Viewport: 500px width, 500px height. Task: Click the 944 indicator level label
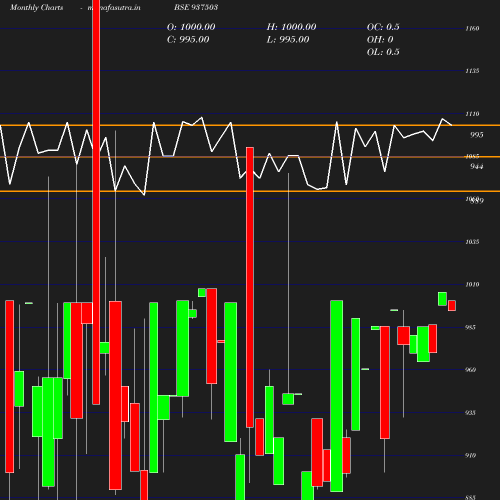coord(477,166)
